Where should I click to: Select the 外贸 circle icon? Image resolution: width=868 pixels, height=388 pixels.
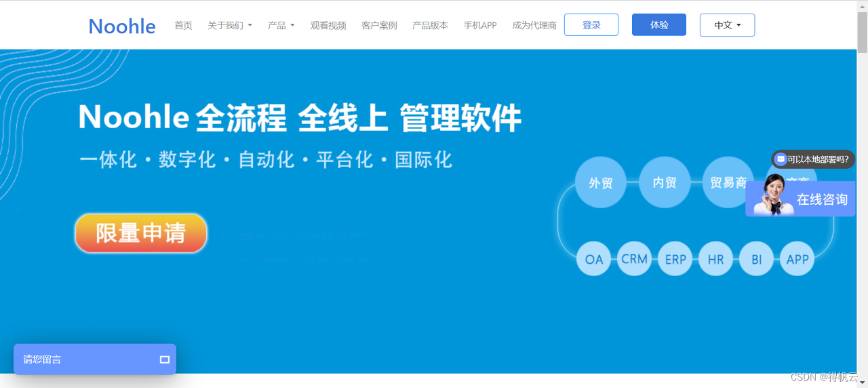[x=601, y=182]
